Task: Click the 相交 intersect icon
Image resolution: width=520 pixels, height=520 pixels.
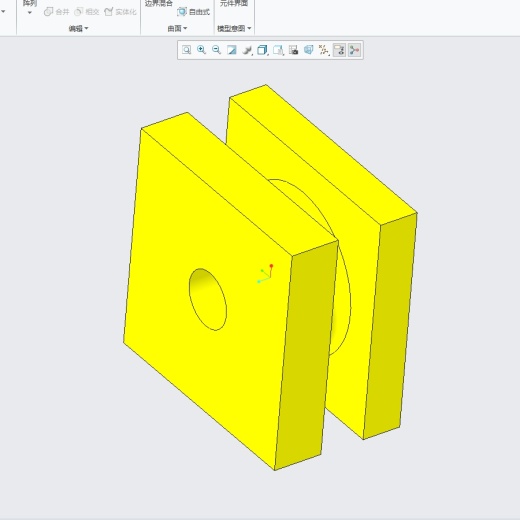Action: point(78,12)
